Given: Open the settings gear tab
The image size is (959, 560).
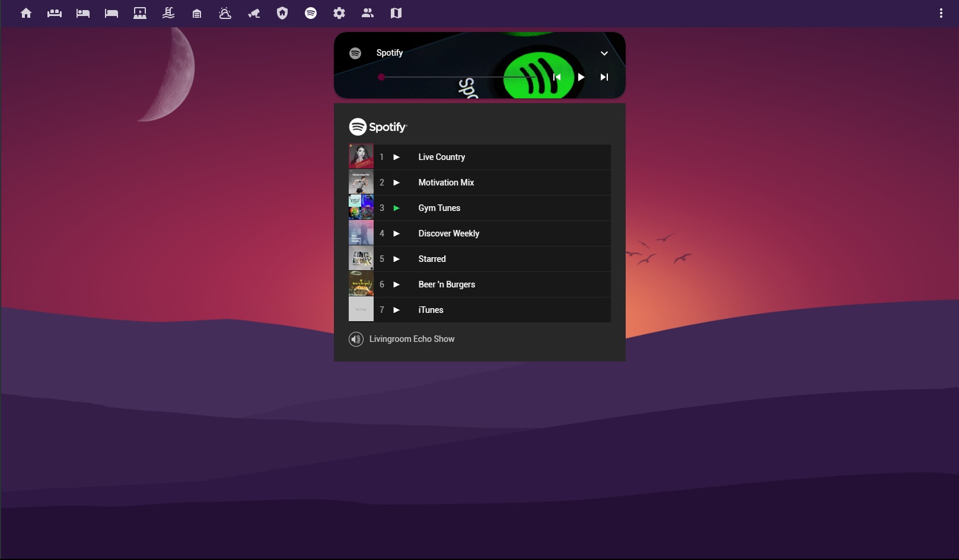Looking at the screenshot, I should click(x=339, y=13).
